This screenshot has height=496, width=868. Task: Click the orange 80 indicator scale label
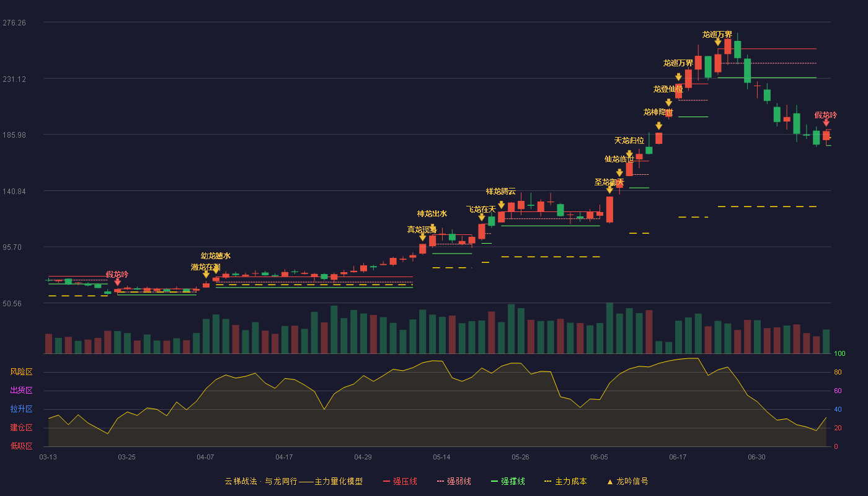838,372
